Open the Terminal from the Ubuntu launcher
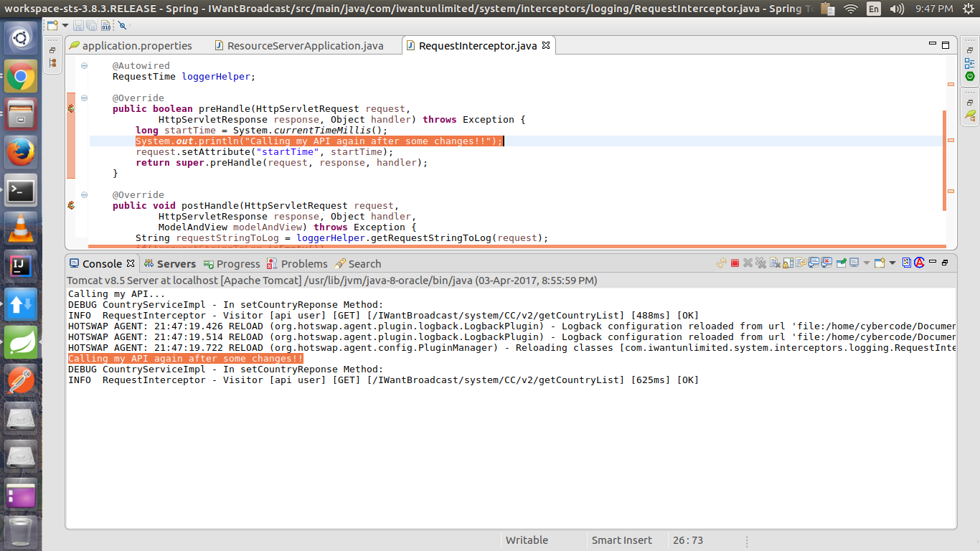The image size is (980, 551). pyautogui.click(x=21, y=191)
